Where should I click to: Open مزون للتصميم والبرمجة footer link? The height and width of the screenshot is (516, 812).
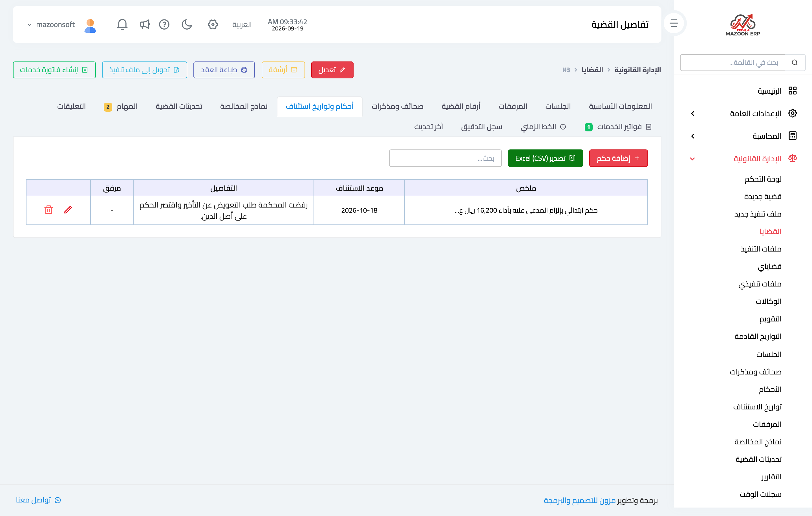pos(580,500)
